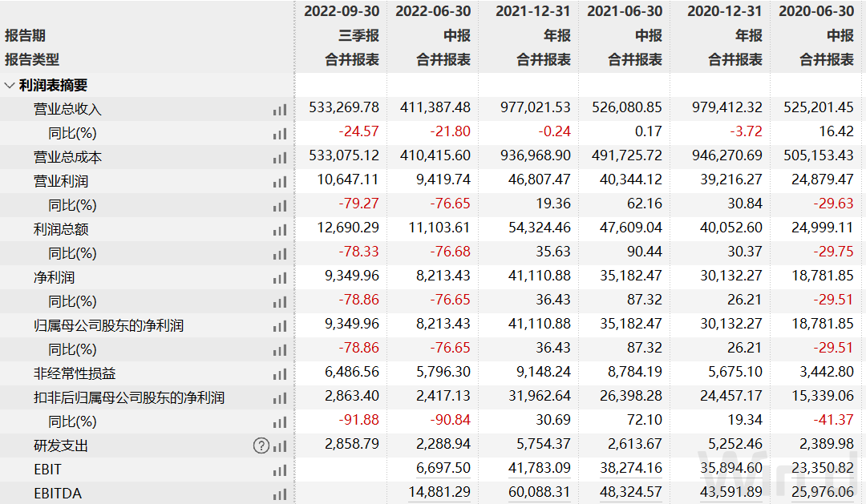
Task: Click the 三季报 header cell
Action: click(x=359, y=35)
